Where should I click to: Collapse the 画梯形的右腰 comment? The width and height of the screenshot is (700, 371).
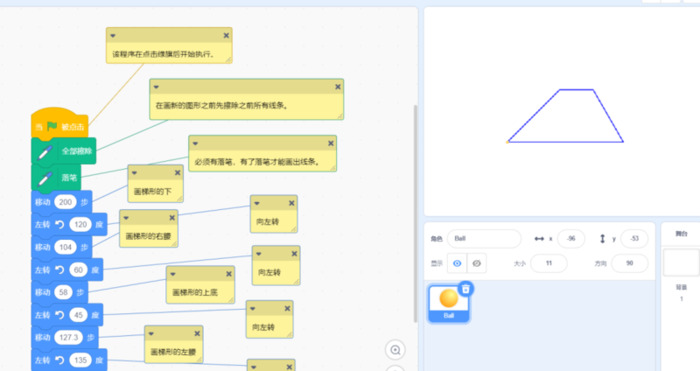126,218
